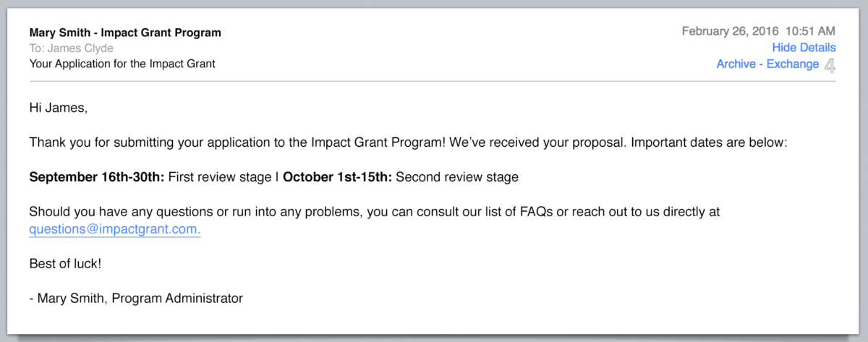Click the bold September 16th-30th text

point(97,177)
